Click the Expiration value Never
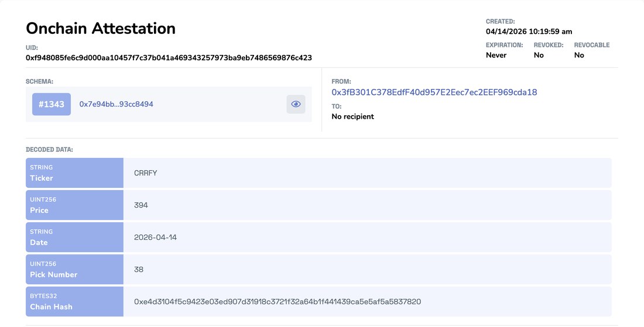644x327 pixels. pos(496,56)
